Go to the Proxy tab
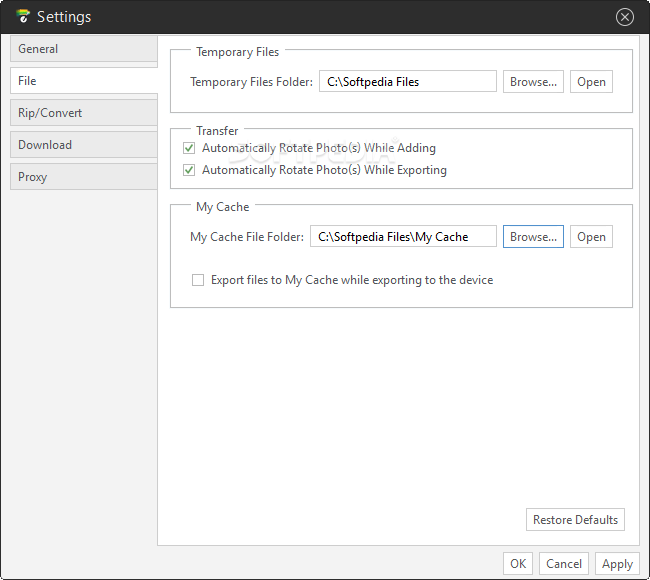Image resolution: width=650 pixels, height=580 pixels. (84, 177)
